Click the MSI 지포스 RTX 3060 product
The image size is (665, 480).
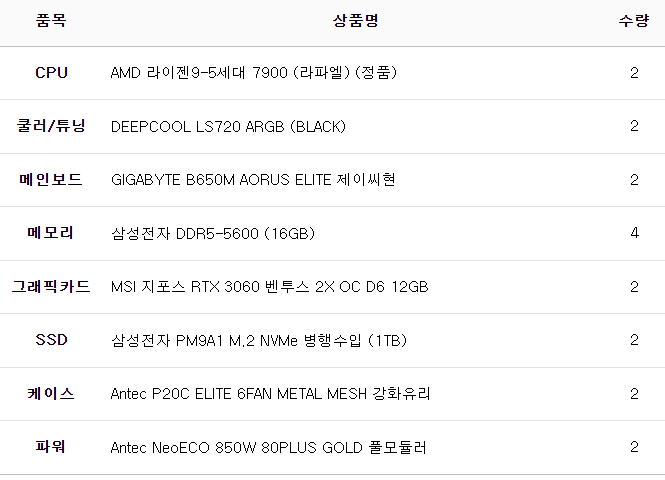(269, 287)
